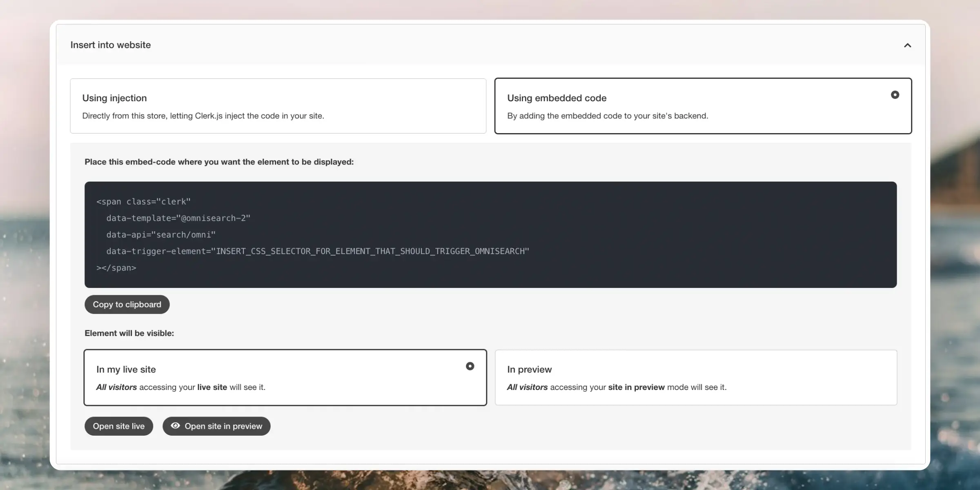This screenshot has height=490, width=980.
Task: Click the Open site in preview label
Action: (223, 426)
